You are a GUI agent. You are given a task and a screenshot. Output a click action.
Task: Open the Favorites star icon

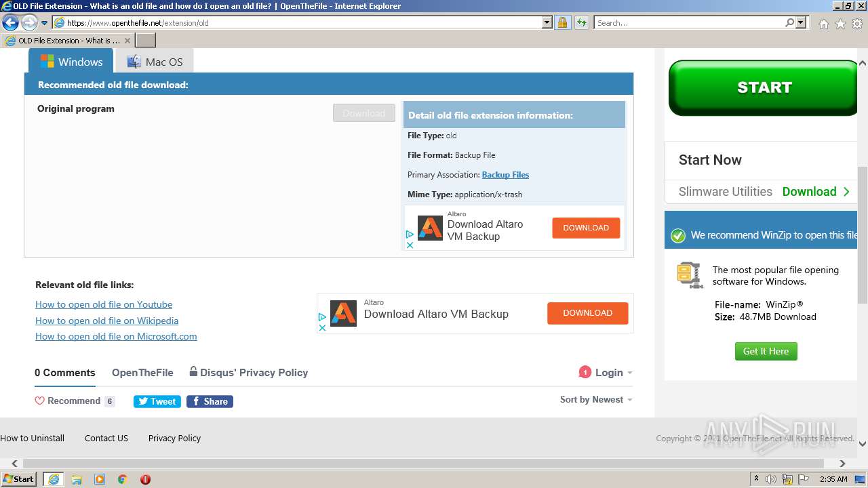click(840, 24)
